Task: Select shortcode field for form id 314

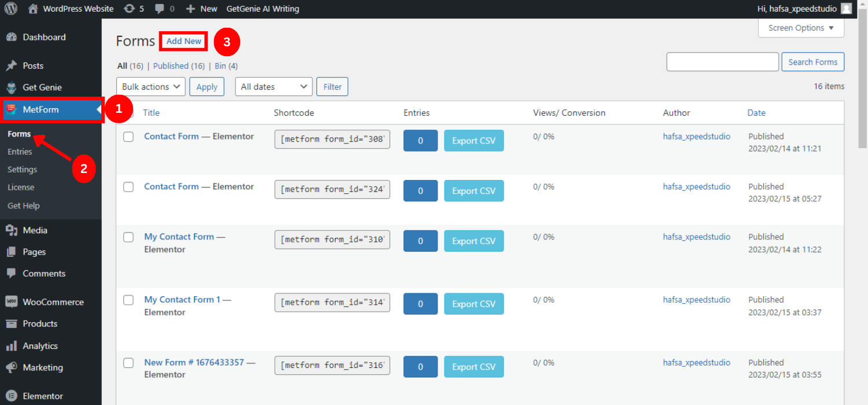Action: [332, 302]
